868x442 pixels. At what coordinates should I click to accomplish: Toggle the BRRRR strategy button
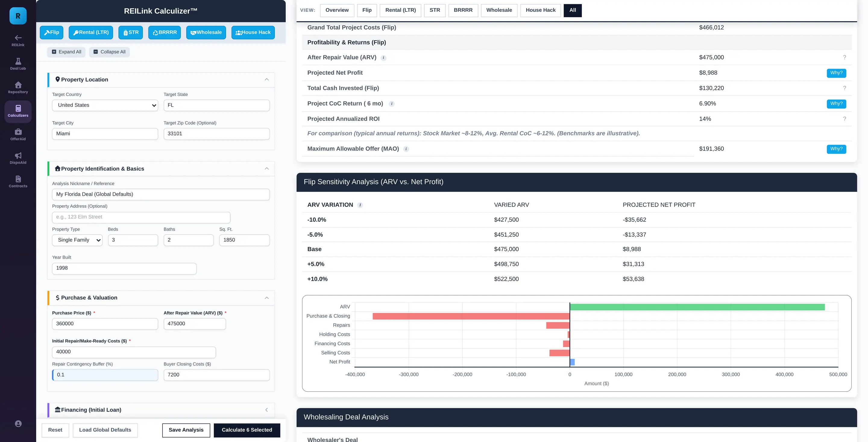[165, 32]
